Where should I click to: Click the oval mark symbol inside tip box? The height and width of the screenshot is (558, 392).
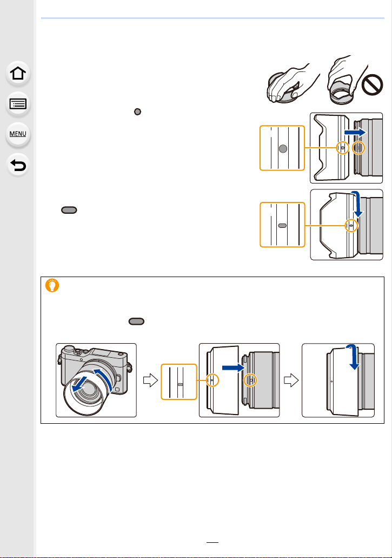[x=136, y=321]
